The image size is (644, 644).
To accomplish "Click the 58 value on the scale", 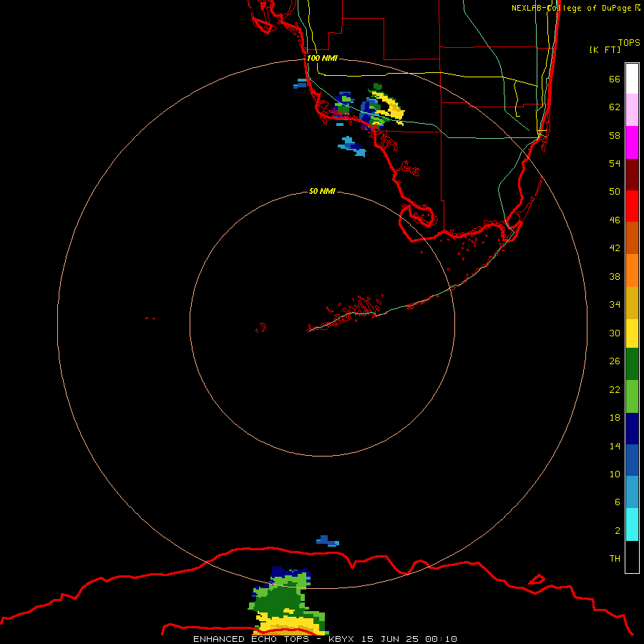I will tap(615, 135).
